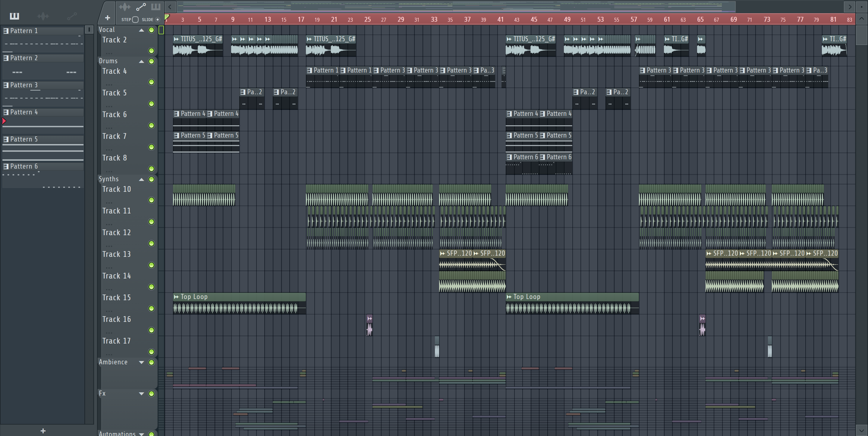Click the green selection box next to Vocal group
The height and width of the screenshot is (436, 868).
(161, 30)
